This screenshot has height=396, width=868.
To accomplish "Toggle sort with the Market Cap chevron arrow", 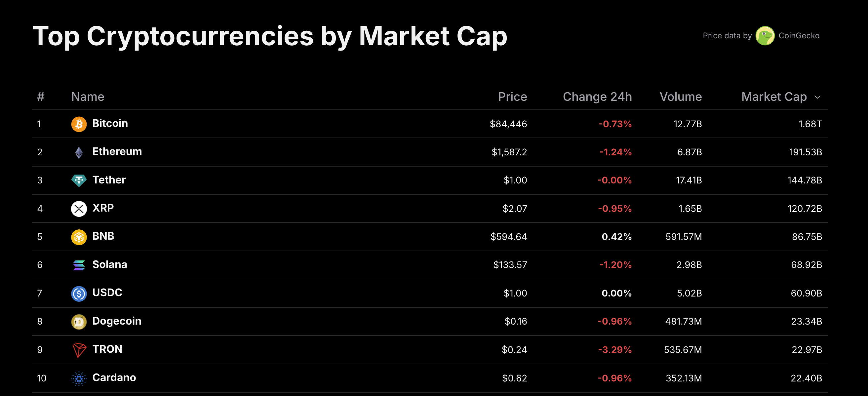I will 817,97.
